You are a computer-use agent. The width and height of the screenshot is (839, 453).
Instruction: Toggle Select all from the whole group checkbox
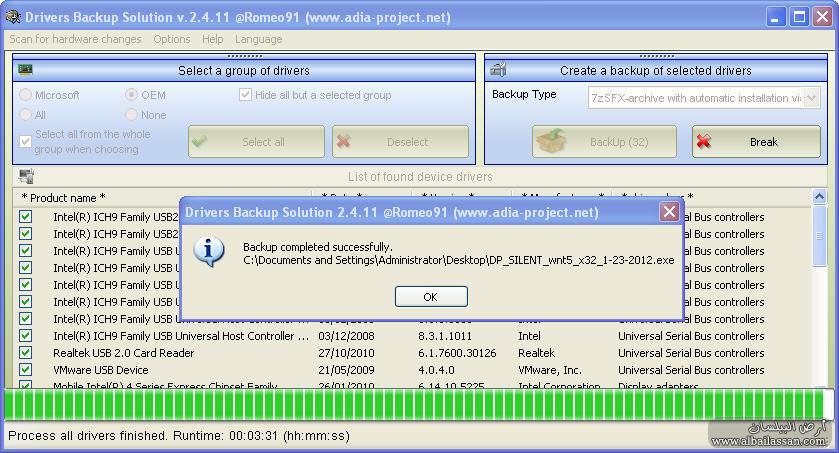(x=25, y=141)
